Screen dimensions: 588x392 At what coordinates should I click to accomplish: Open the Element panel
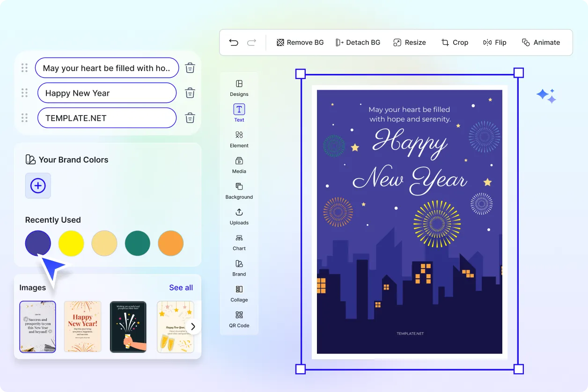(239, 139)
